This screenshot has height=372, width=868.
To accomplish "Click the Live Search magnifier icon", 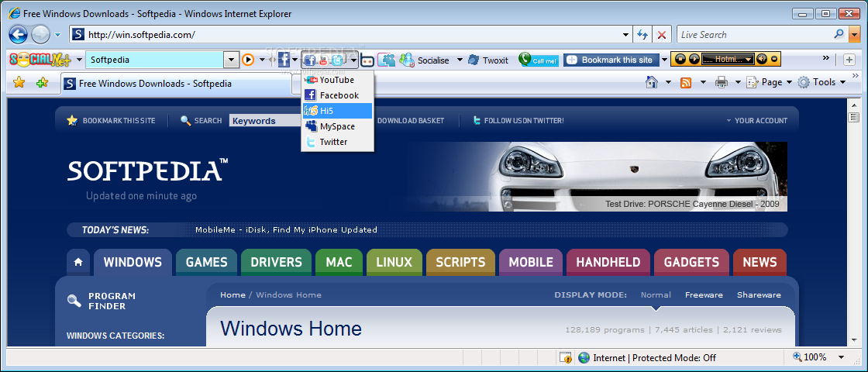I will (839, 34).
